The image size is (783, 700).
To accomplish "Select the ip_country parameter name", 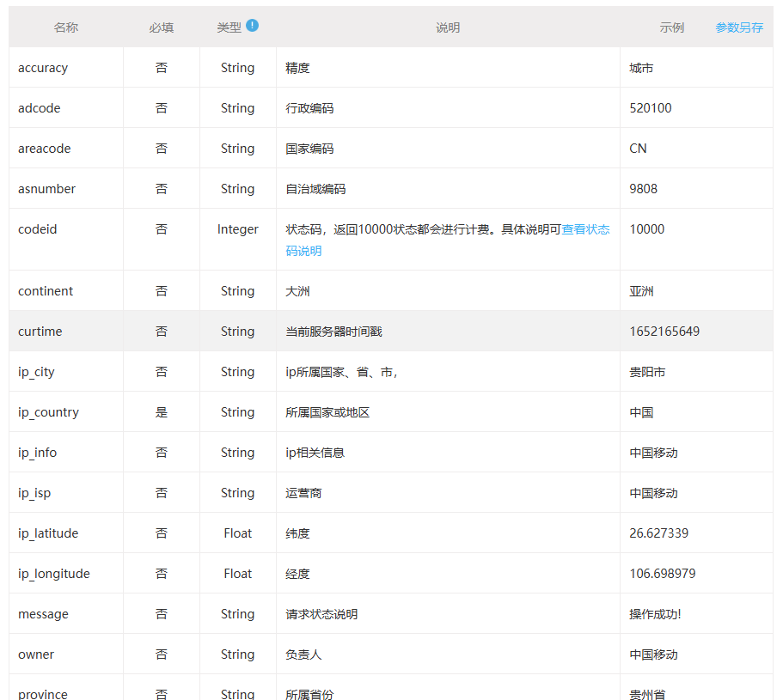I will click(x=48, y=412).
